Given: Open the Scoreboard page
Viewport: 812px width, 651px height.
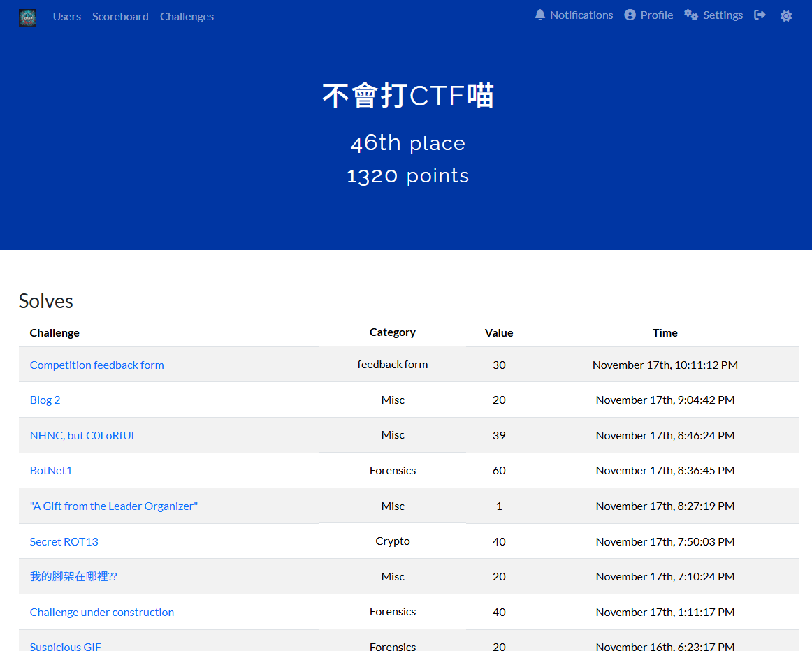Looking at the screenshot, I should click(x=120, y=17).
